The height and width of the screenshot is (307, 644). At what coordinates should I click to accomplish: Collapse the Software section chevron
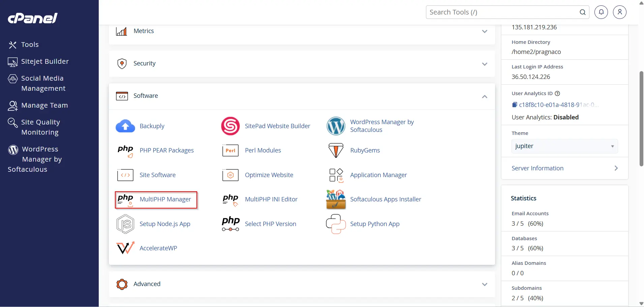click(x=485, y=96)
